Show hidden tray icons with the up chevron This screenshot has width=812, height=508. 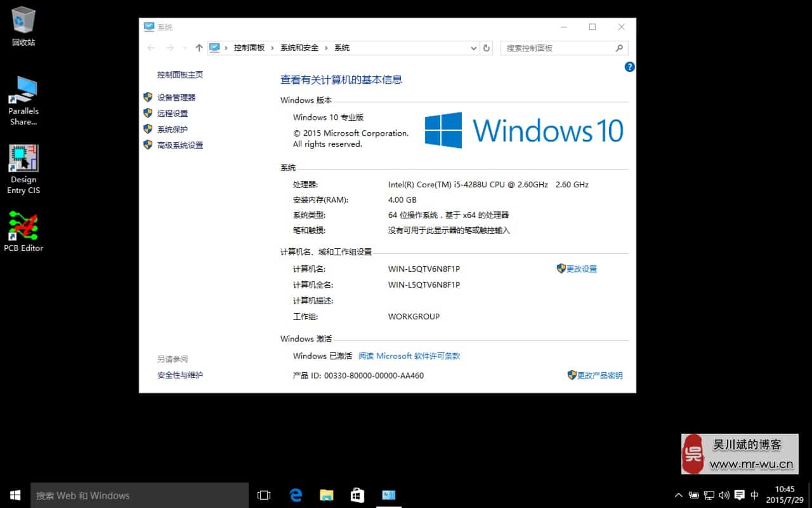coord(679,495)
